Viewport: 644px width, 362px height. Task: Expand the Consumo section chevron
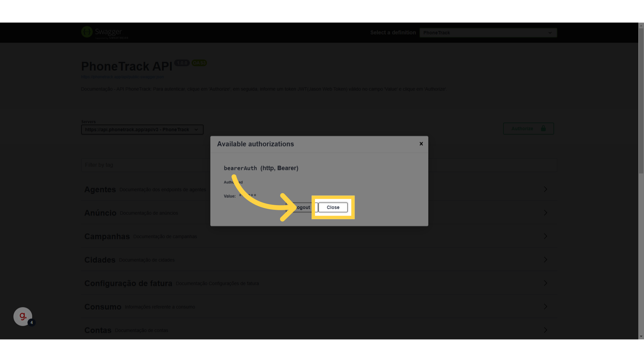(545, 307)
